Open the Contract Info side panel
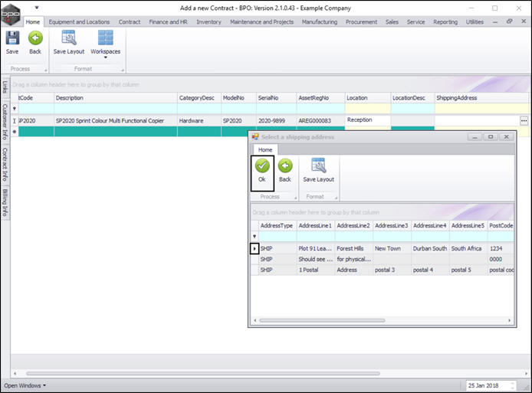 [x=5, y=164]
